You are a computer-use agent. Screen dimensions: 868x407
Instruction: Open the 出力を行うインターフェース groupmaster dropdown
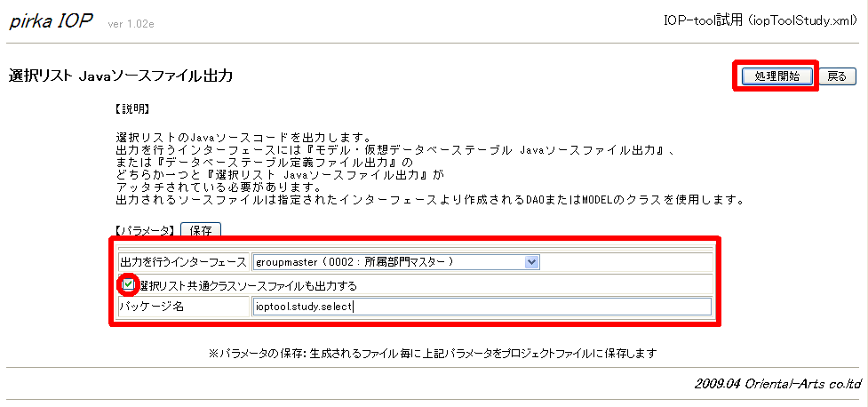click(395, 262)
